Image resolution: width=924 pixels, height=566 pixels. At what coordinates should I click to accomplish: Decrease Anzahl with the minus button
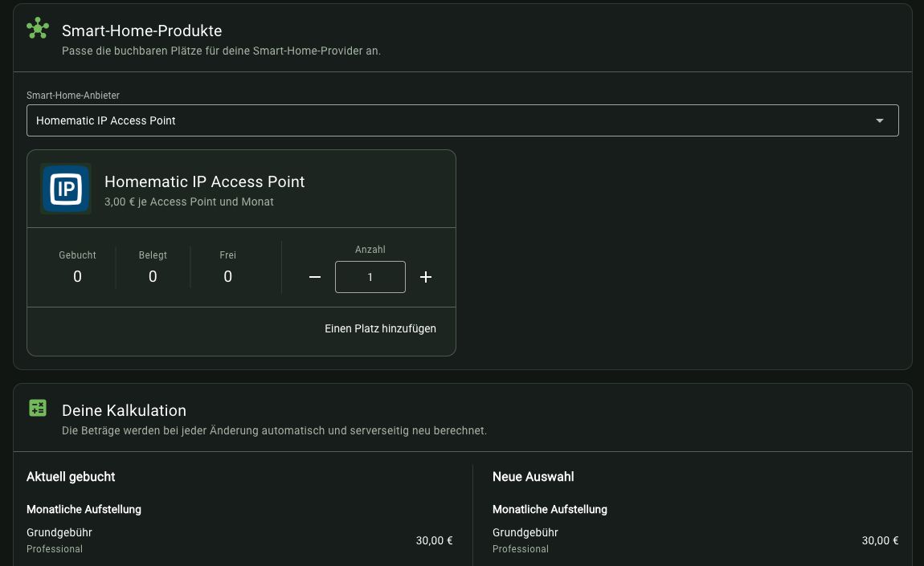(x=315, y=277)
